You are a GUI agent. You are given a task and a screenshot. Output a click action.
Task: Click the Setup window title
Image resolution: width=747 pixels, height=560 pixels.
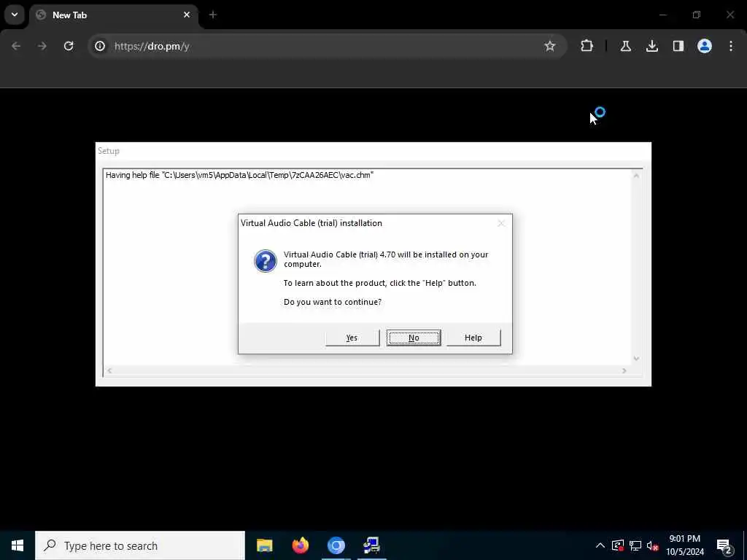(x=109, y=151)
